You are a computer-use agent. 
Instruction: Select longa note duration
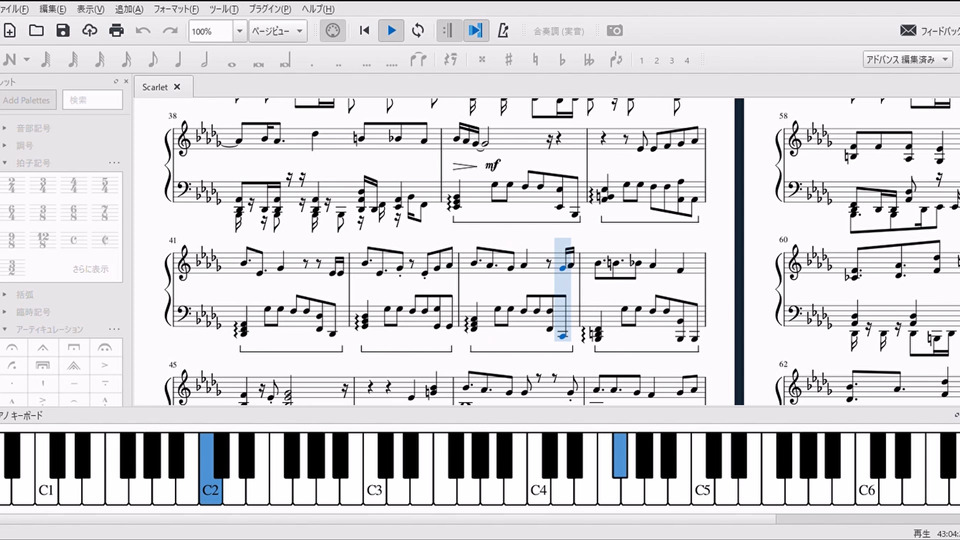(x=285, y=60)
